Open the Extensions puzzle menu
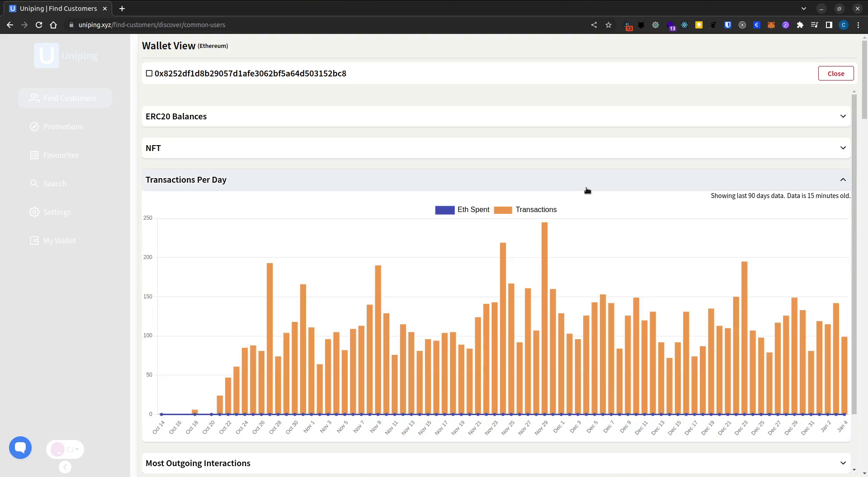Viewport: 868px width, 477px height. click(x=800, y=25)
